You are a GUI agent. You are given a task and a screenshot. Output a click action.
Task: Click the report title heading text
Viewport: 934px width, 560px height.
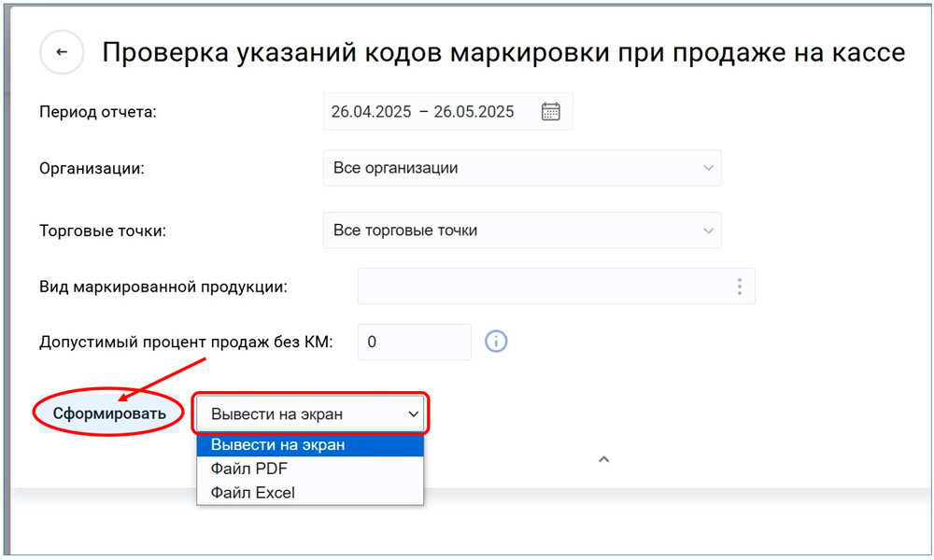502,53
